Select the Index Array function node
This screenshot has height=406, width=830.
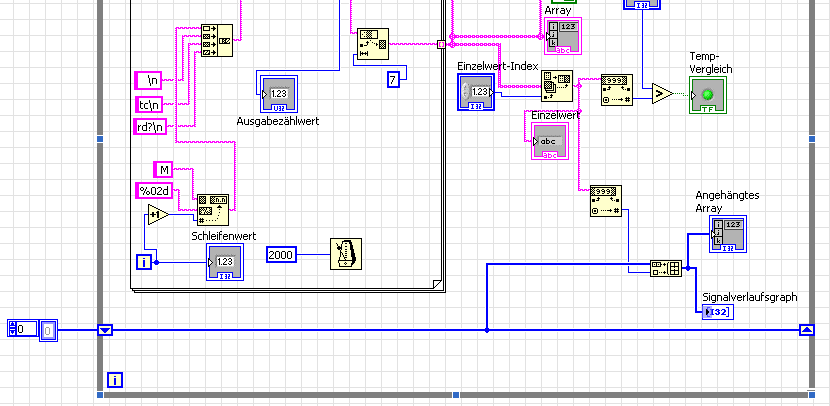(x=557, y=86)
